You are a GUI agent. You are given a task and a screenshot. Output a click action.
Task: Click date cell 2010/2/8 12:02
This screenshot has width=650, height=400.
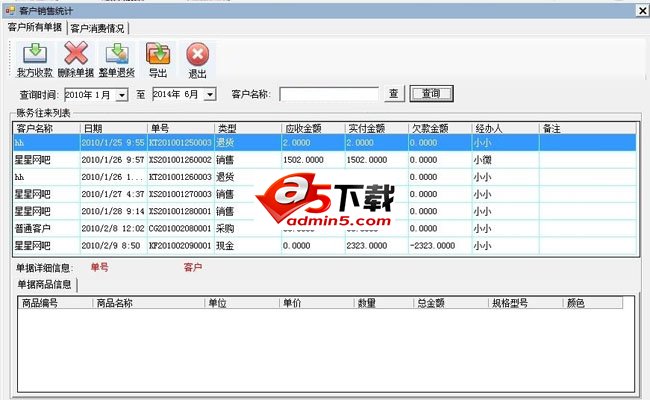pyautogui.click(x=113, y=228)
